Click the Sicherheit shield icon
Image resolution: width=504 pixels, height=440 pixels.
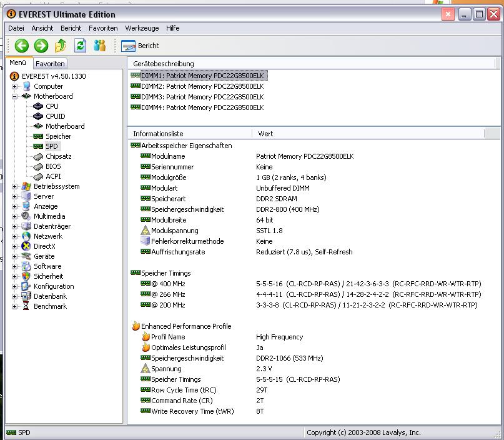coord(26,276)
